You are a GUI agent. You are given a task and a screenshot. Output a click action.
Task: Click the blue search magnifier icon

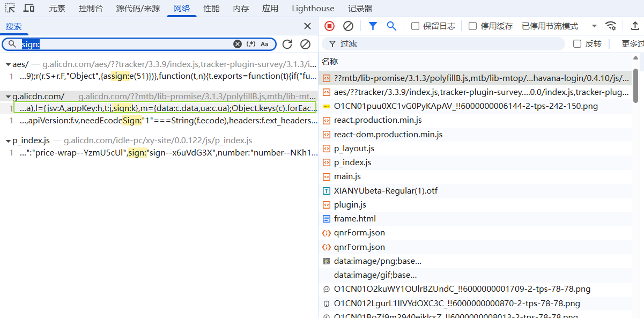pyautogui.click(x=391, y=26)
